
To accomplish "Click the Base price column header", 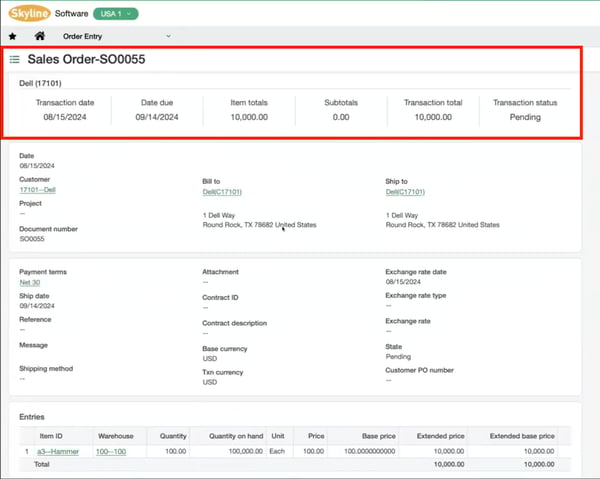I will (x=379, y=436).
